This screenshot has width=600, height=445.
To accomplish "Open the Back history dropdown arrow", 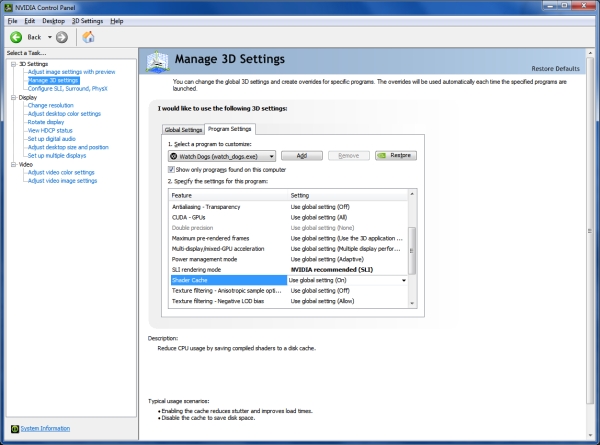I will [48, 37].
